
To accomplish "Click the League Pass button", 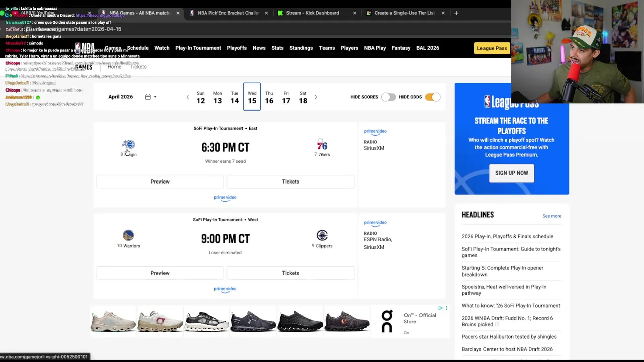I will click(492, 48).
